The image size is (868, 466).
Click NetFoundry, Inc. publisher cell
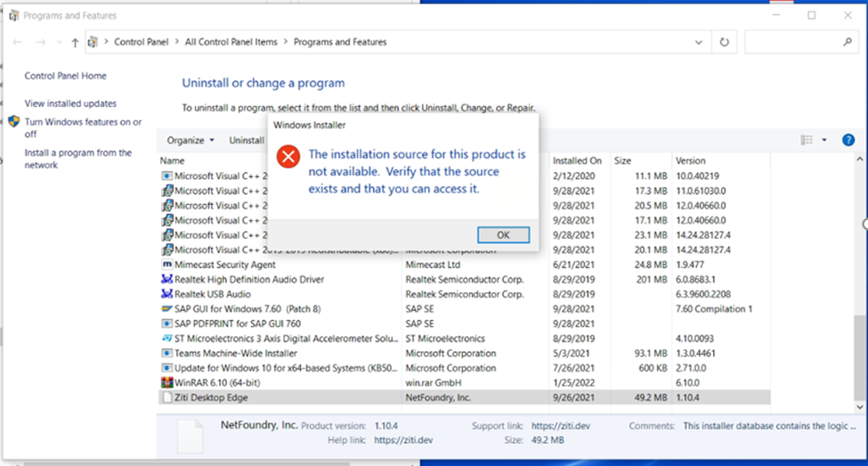point(438,398)
